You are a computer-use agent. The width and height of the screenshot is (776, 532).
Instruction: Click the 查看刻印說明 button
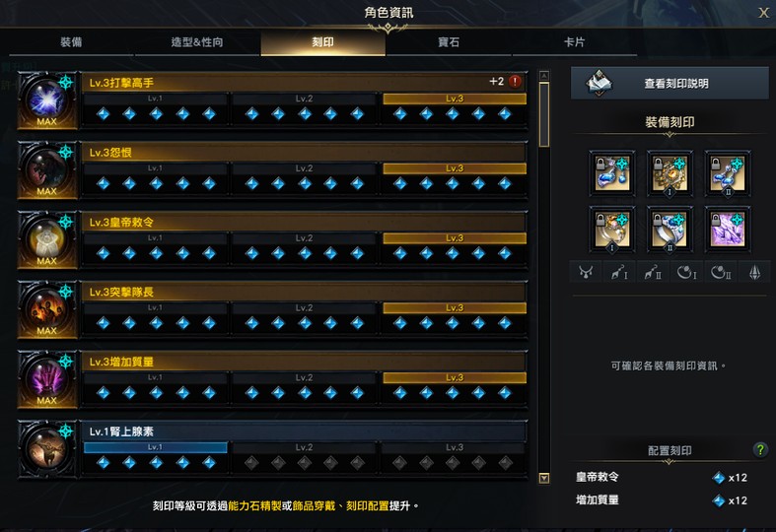click(x=670, y=84)
